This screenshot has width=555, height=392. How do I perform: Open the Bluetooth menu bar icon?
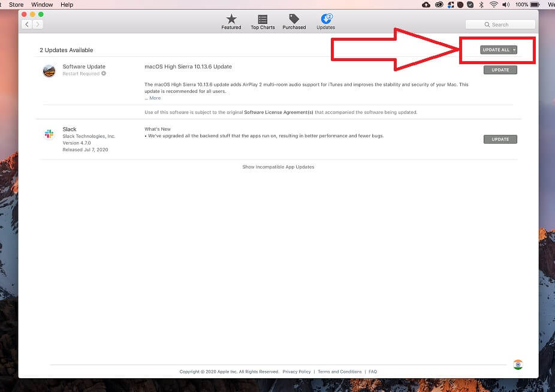[x=481, y=4]
